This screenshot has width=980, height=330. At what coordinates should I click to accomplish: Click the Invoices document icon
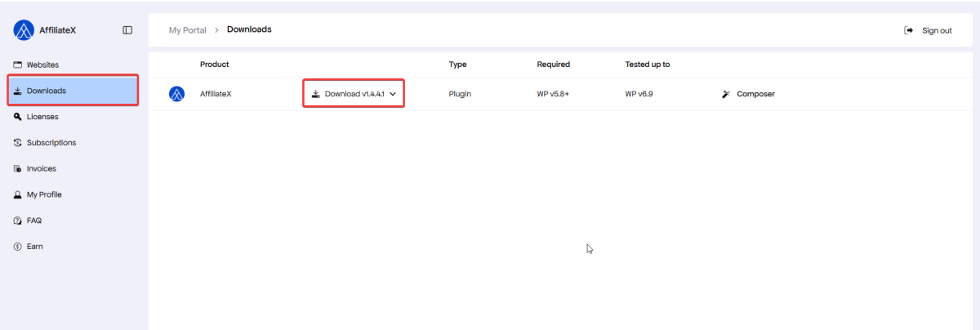[x=18, y=169]
